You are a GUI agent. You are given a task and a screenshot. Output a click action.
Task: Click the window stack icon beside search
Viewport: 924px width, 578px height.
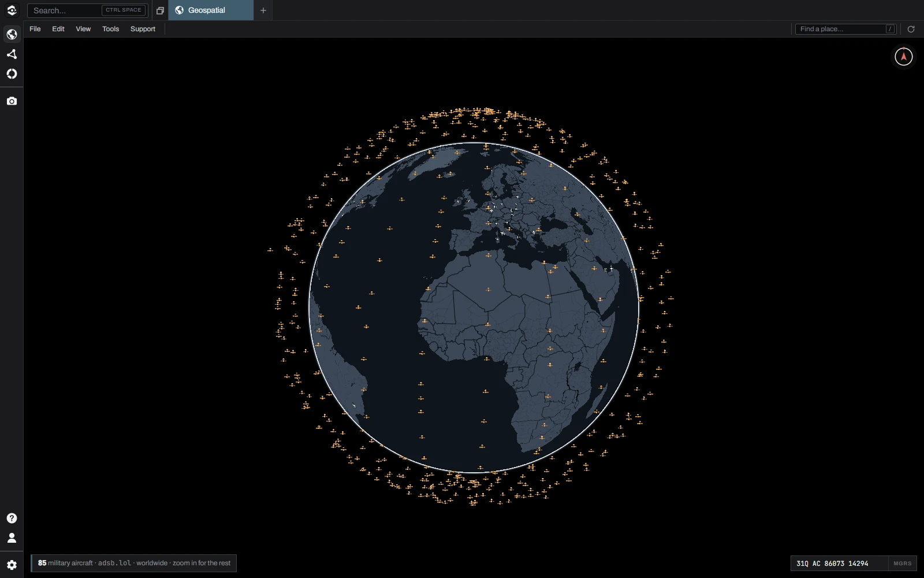160,10
